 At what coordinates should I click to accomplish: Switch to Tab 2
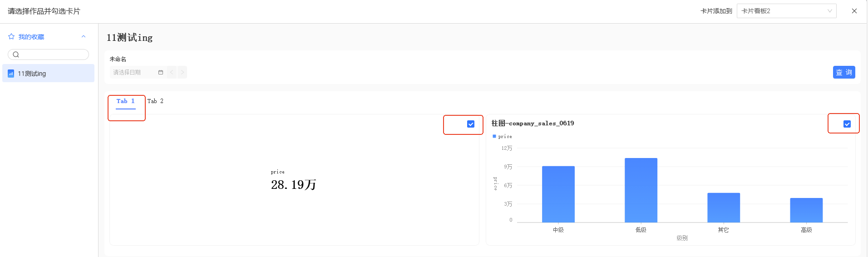pos(155,101)
